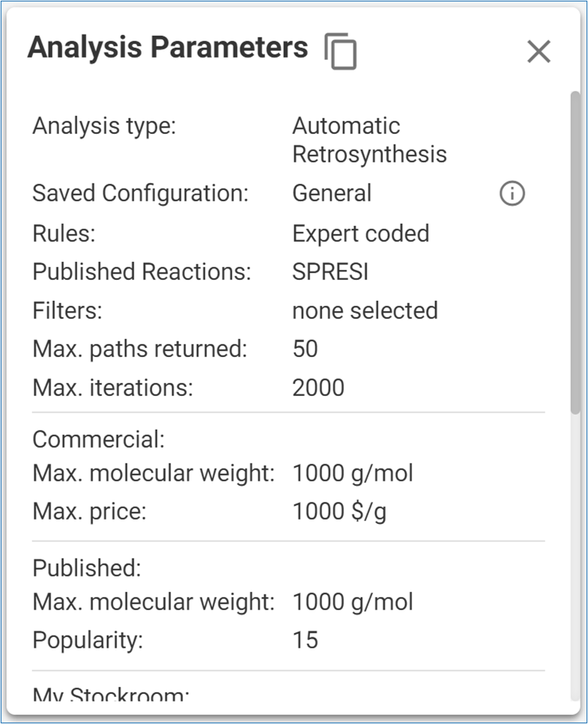This screenshot has width=588, height=724.
Task: Click the Expert coded rules value
Action: click(x=360, y=233)
